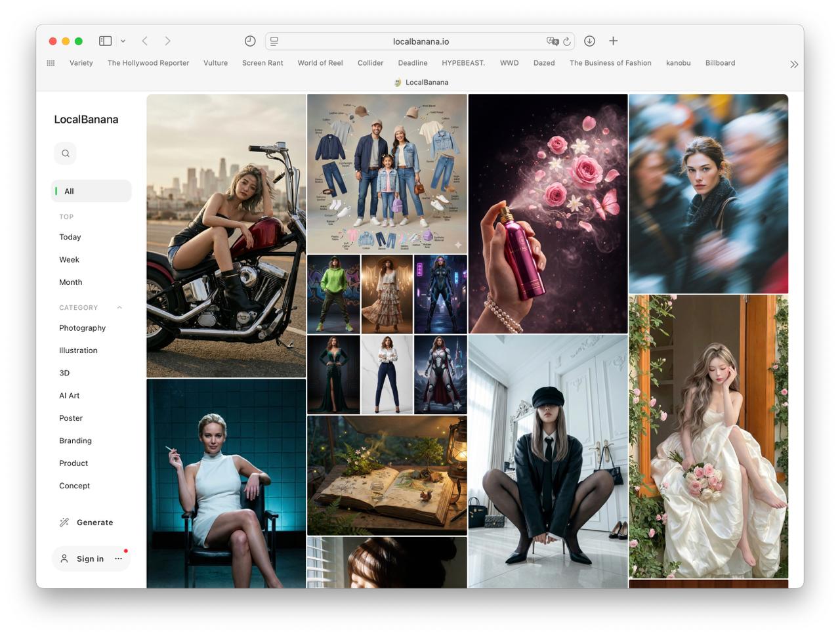Open the HYPEBEAST bookmark

pos(463,63)
